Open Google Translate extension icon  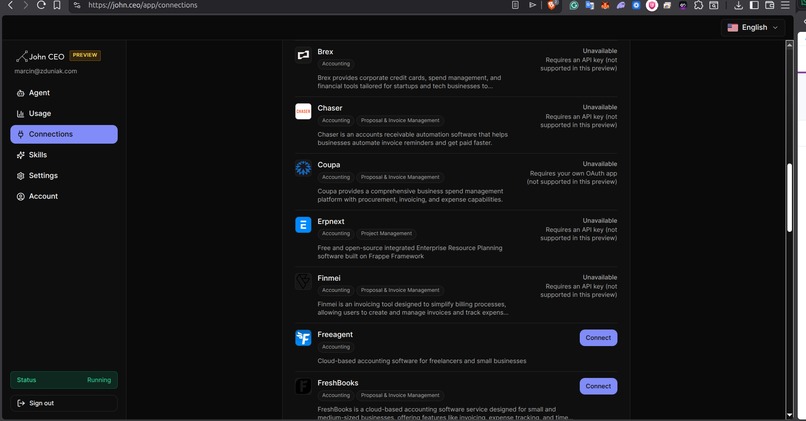click(x=590, y=5)
